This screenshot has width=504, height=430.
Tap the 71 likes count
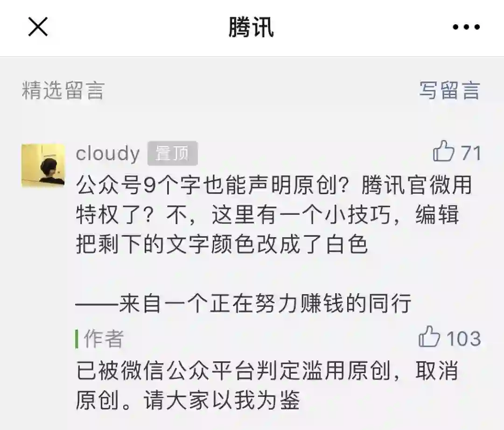click(471, 153)
